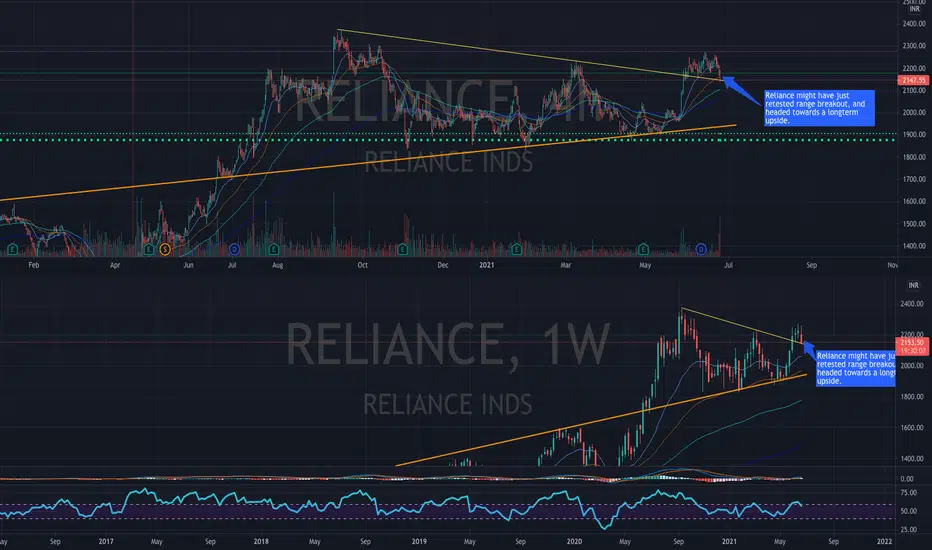Click the 2019 label on weekly time axis

coord(419,542)
